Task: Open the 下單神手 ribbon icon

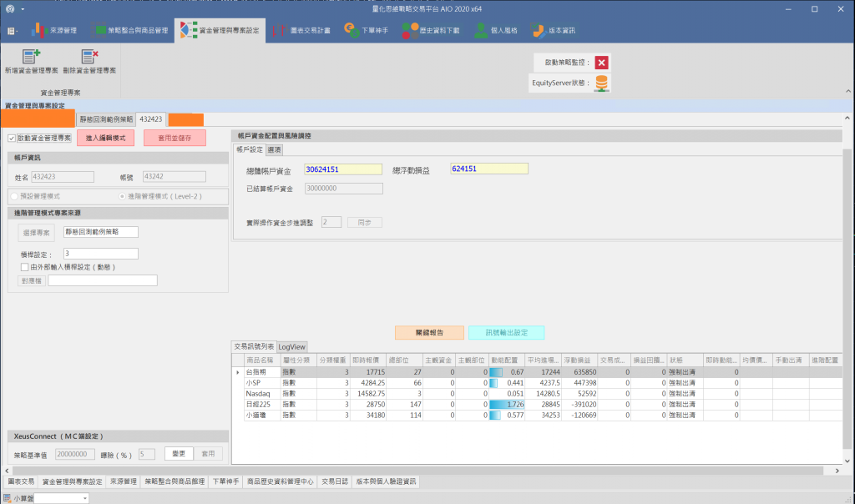Action: click(353, 31)
